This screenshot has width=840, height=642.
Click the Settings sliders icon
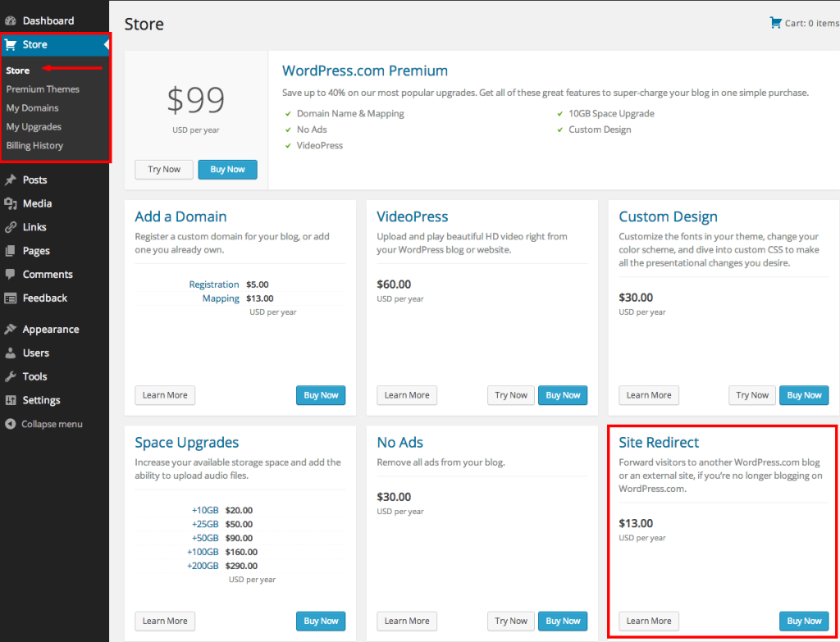pos(10,400)
